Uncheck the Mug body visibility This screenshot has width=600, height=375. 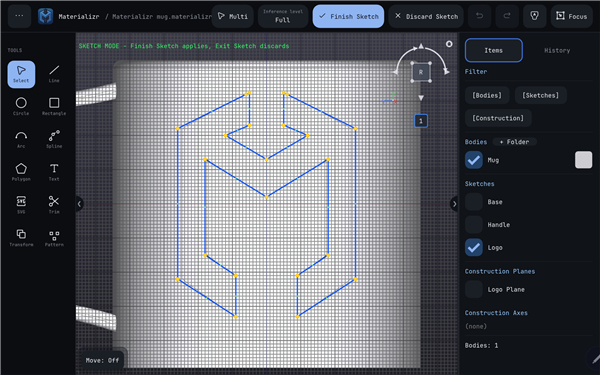coord(474,160)
